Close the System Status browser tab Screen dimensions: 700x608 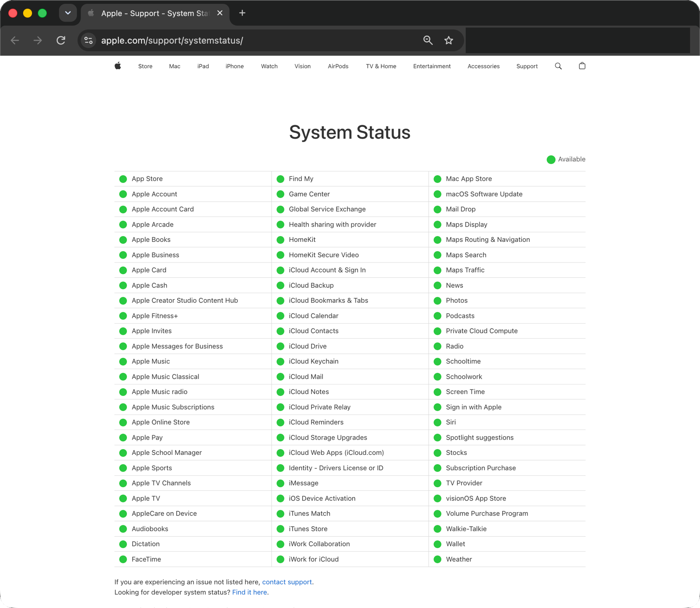point(220,13)
